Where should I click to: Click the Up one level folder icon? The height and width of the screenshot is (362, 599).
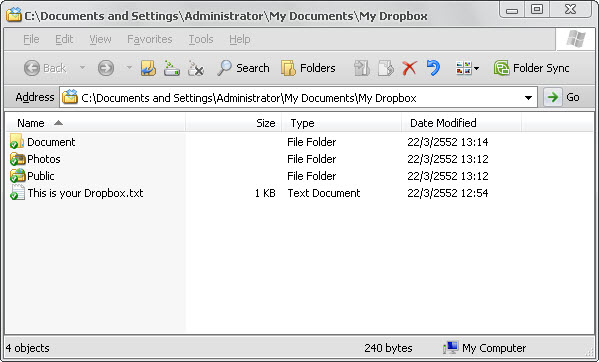click(x=148, y=68)
